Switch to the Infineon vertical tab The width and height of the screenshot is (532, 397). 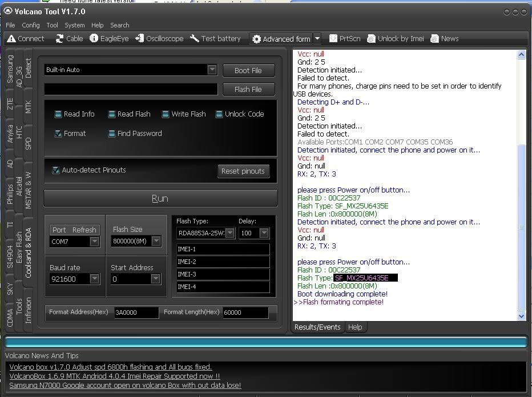point(28,310)
